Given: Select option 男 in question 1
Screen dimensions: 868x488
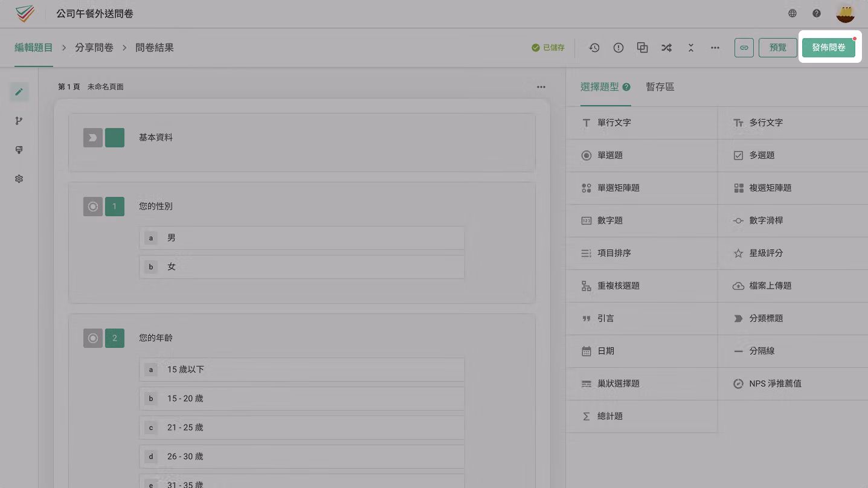Looking at the screenshot, I should 302,238.
